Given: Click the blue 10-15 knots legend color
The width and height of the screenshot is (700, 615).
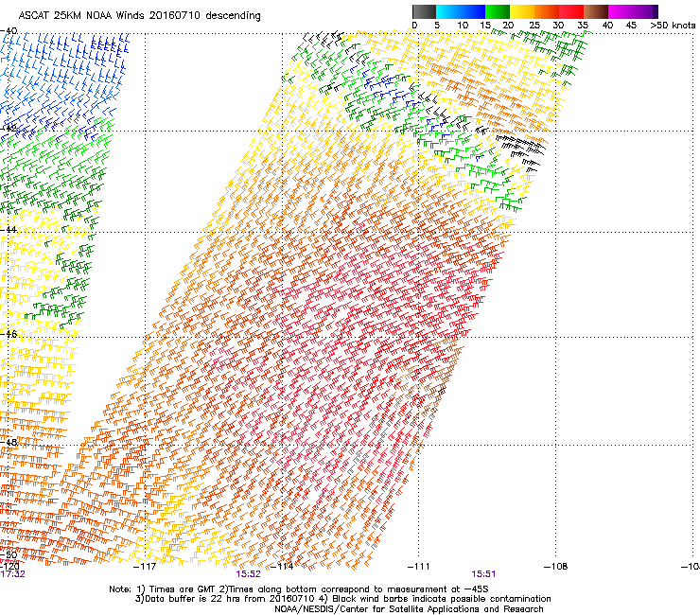Looking at the screenshot, I should (x=473, y=11).
